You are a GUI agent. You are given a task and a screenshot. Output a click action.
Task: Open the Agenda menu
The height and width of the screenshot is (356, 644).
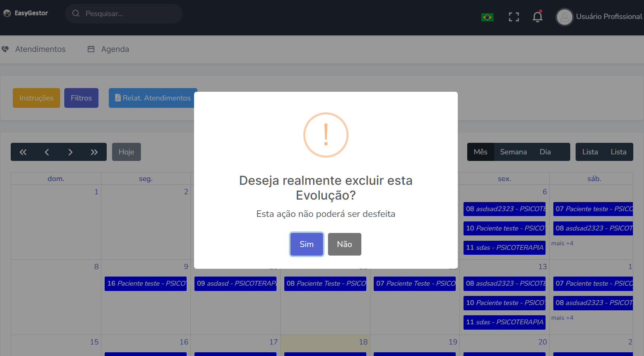[x=108, y=49]
